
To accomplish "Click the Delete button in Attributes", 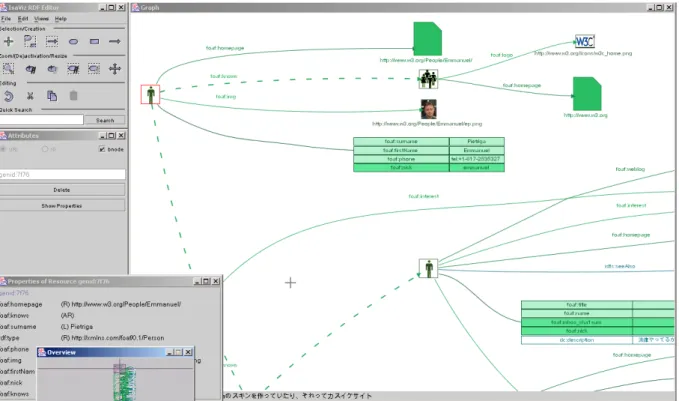I will [62, 190].
